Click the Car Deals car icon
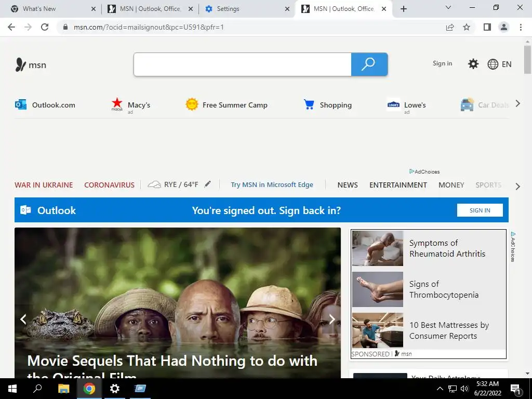 coord(467,104)
